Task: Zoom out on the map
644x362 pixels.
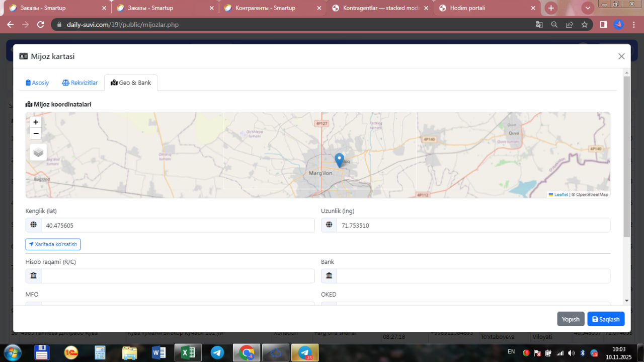Action: click(36, 133)
